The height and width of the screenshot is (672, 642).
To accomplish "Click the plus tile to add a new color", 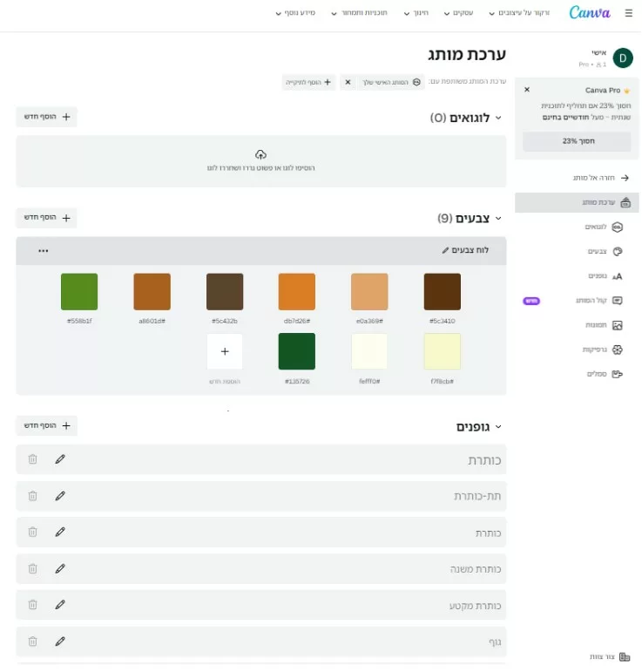I will click(225, 351).
